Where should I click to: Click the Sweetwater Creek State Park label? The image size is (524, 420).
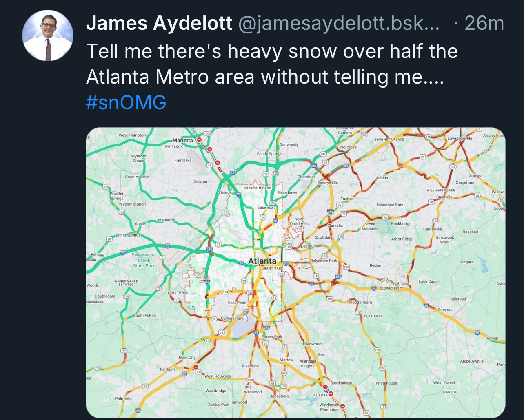[x=144, y=260]
